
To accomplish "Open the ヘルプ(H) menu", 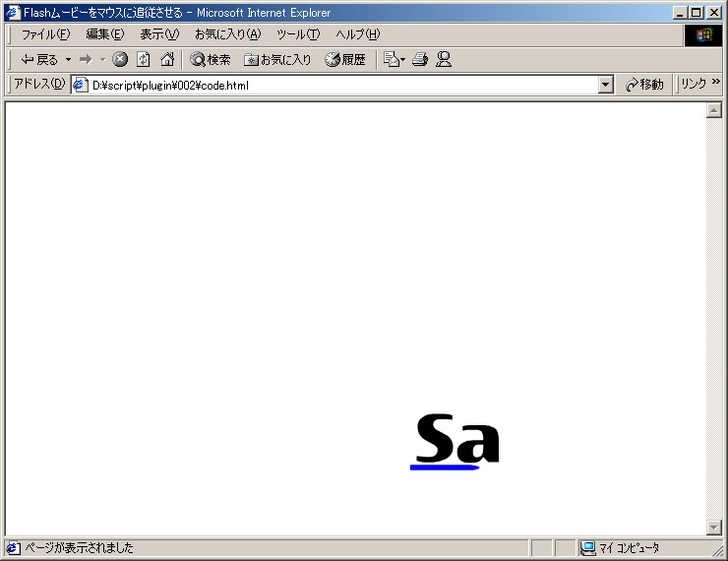I will (x=357, y=34).
